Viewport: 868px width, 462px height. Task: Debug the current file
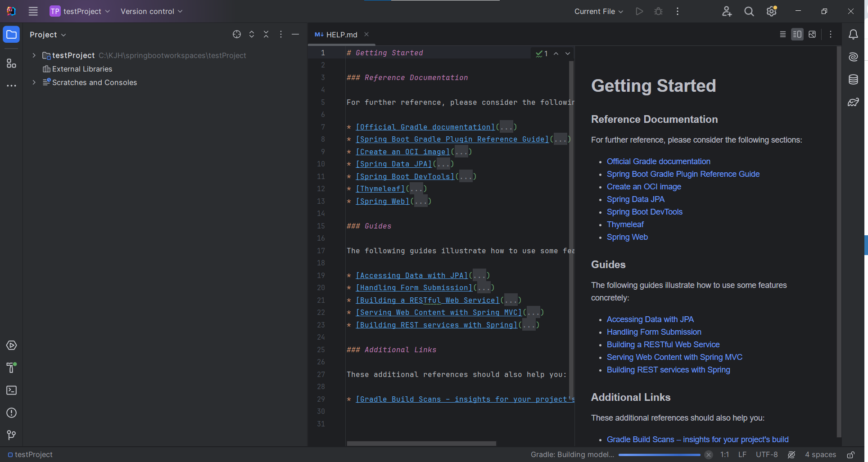pos(658,11)
